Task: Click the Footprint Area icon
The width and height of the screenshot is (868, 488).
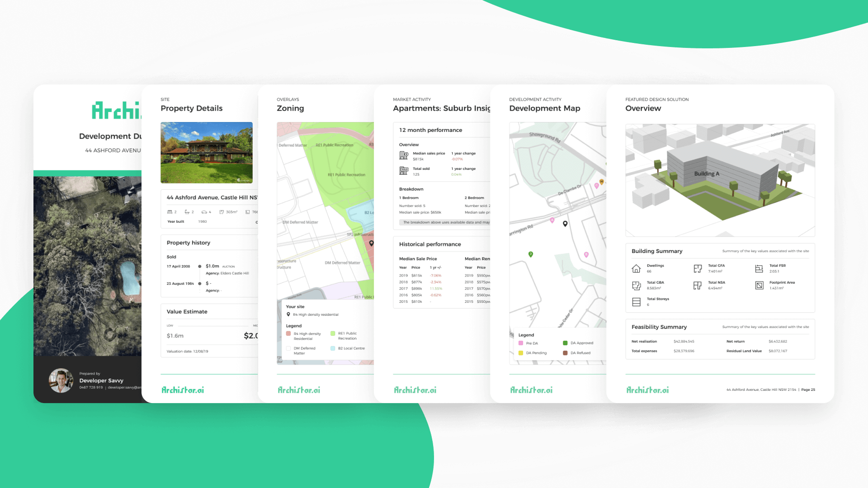Action: click(x=759, y=286)
